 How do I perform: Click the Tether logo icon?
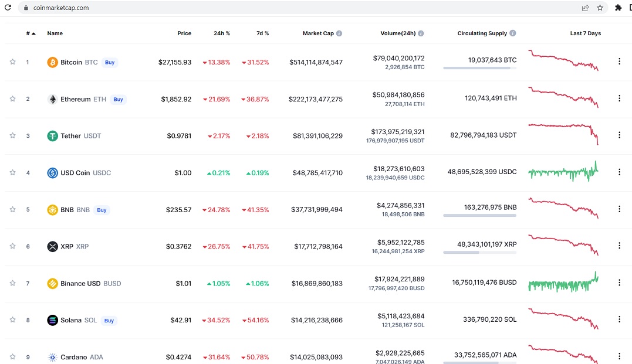click(x=52, y=136)
